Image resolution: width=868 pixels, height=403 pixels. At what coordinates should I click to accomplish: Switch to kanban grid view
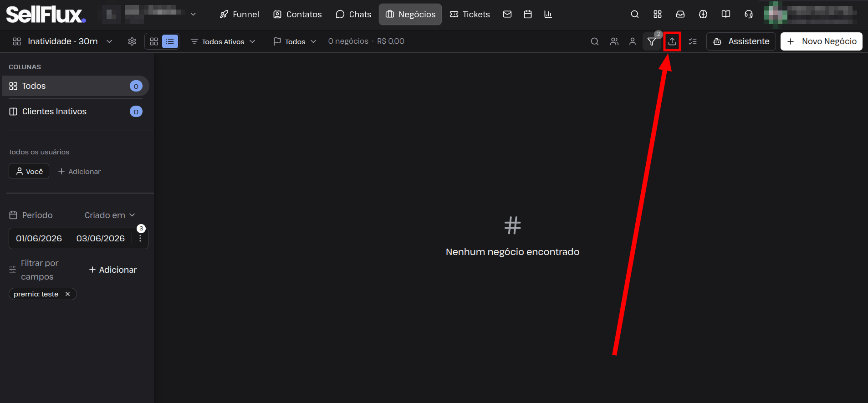coord(154,41)
